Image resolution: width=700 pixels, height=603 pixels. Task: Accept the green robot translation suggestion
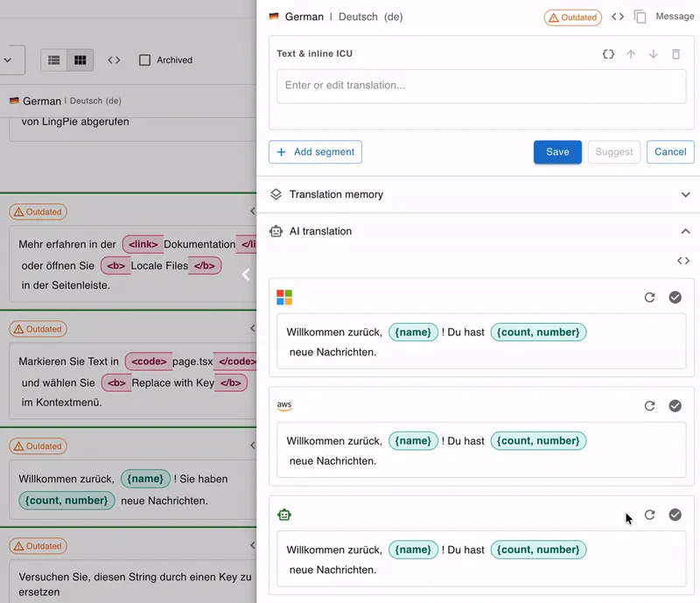675,515
